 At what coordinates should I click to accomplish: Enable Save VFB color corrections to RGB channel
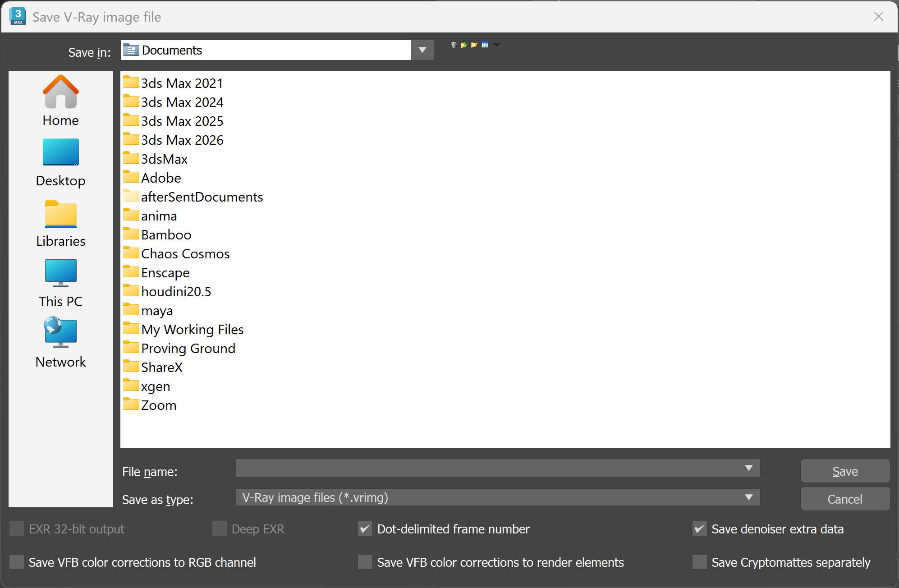click(x=17, y=562)
